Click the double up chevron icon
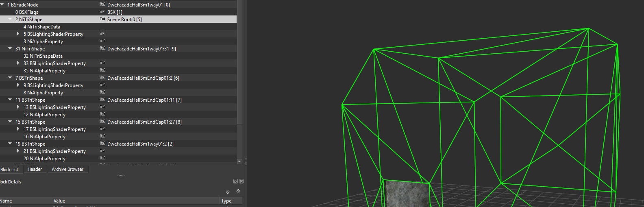The width and height of the screenshot is (644, 207). (238, 191)
